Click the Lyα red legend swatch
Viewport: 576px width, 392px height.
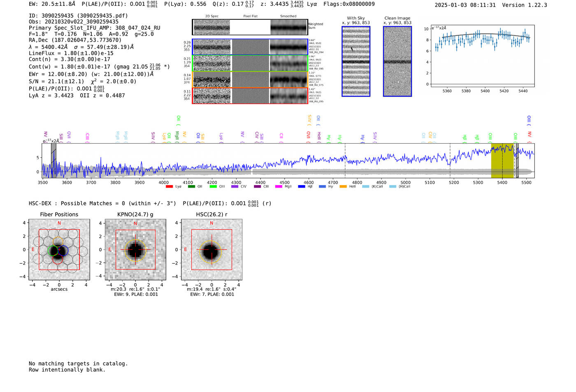tap(169, 187)
